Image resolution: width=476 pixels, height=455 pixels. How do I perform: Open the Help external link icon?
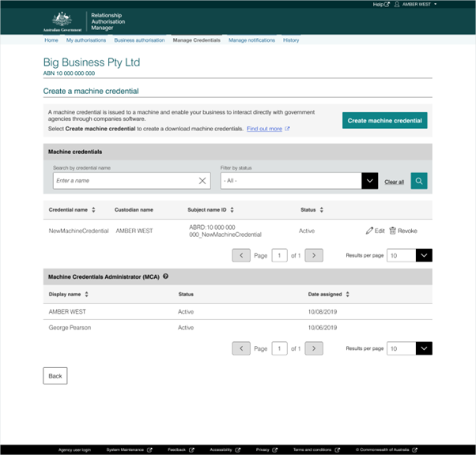[x=387, y=4]
